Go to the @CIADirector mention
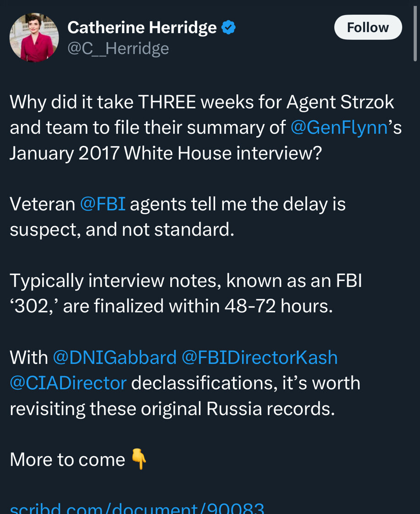Image resolution: width=420 pixels, height=514 pixels. pos(68,383)
